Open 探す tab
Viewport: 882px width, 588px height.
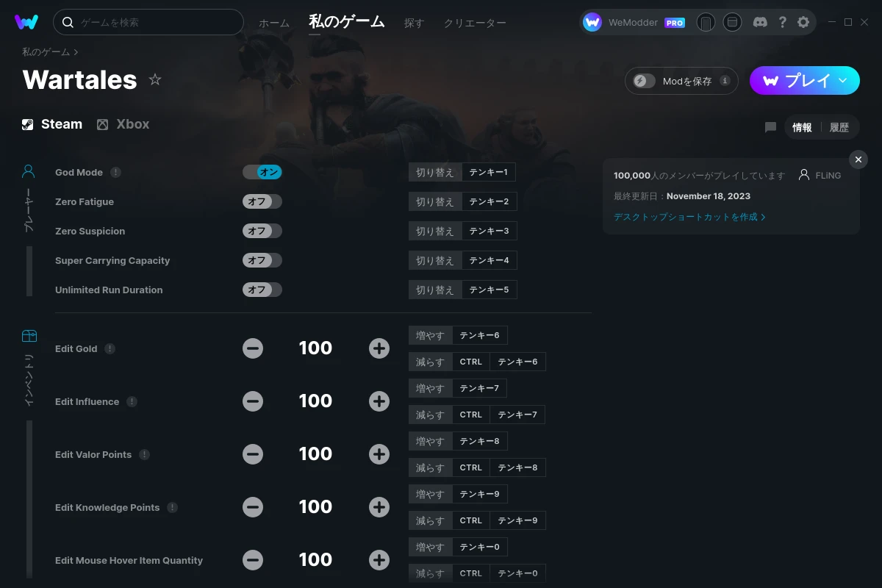(414, 23)
